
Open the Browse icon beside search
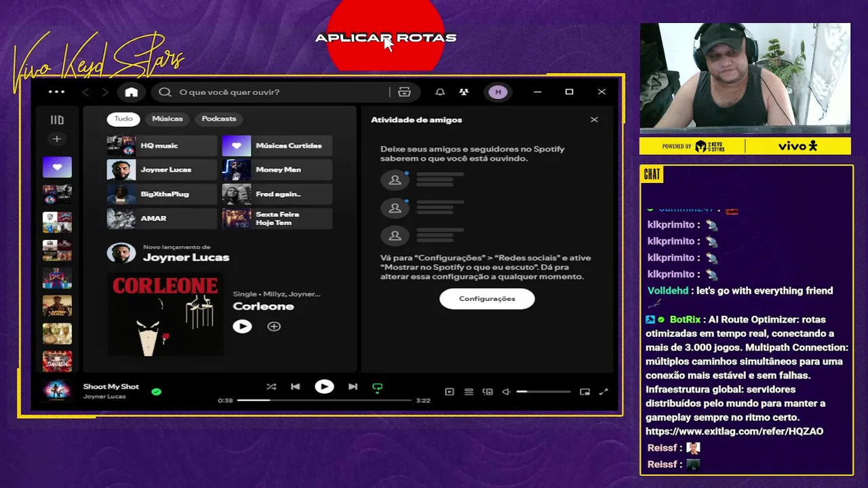404,92
